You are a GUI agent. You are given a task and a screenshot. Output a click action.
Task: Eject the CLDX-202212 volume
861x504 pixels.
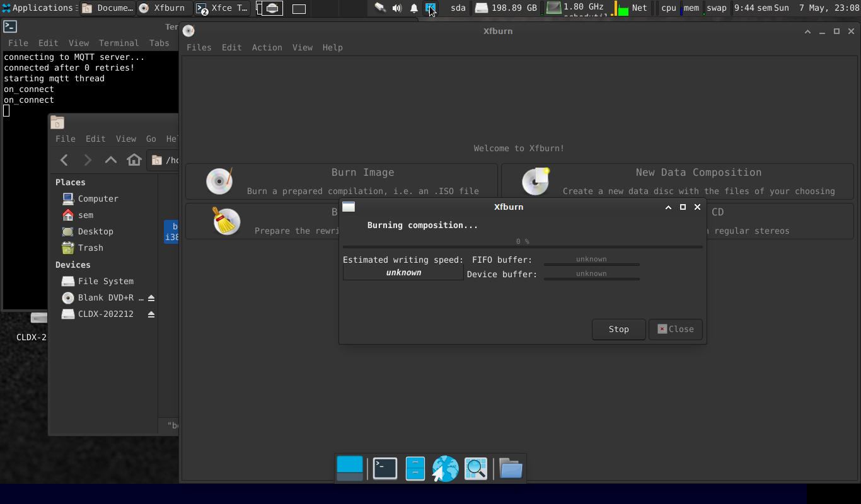[x=151, y=314]
